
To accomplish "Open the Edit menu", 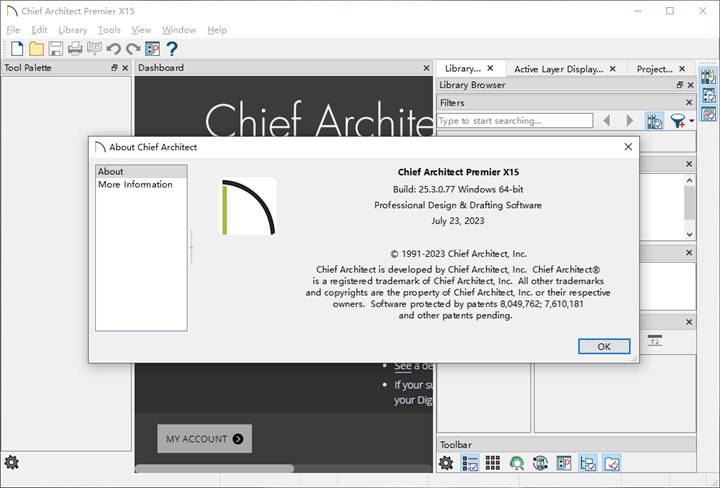I will coord(39,30).
